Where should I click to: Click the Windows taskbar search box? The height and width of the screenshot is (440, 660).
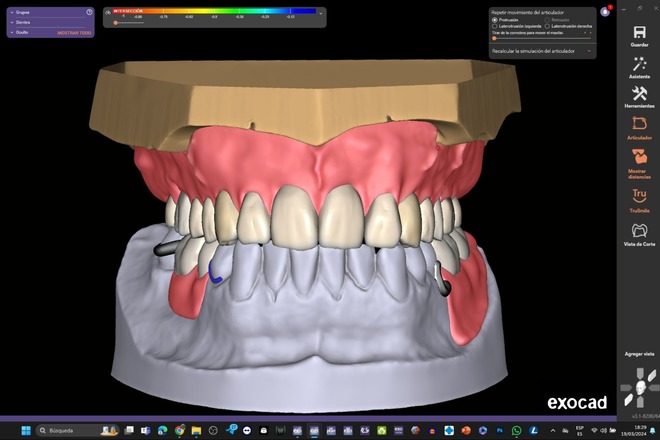(x=75, y=430)
